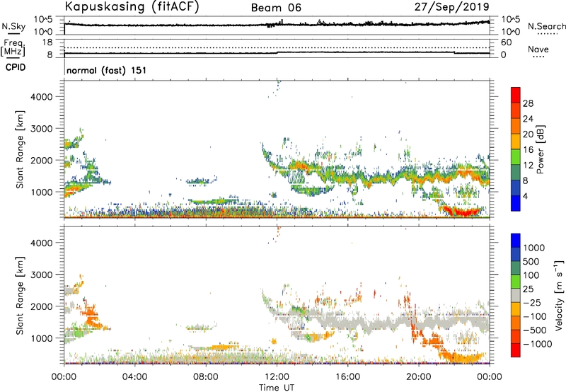Click the Velocity [m s-1] colorbar title
Image resolution: width=566 pixels, height=392 pixels.
click(x=558, y=295)
